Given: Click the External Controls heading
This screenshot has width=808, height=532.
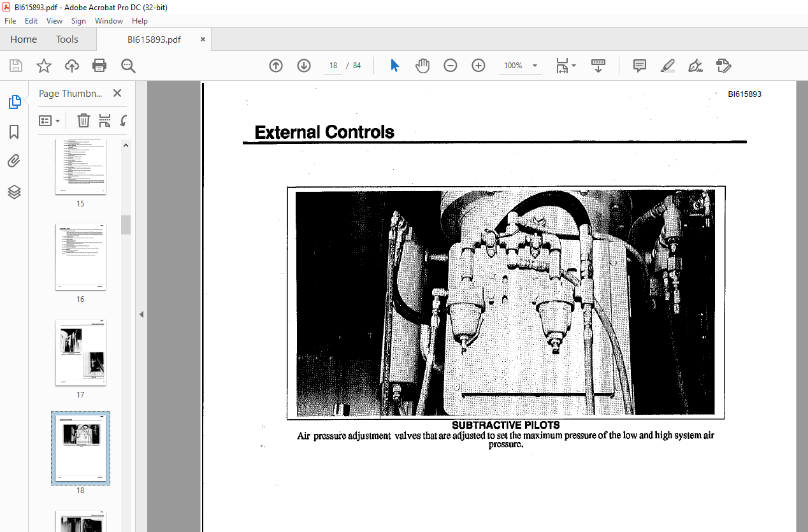Looking at the screenshot, I should coord(324,132).
